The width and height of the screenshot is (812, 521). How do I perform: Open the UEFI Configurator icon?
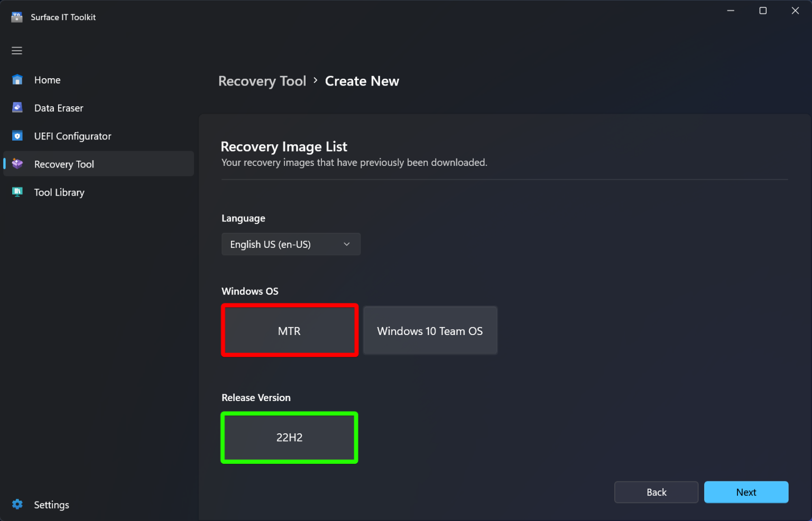tap(17, 136)
